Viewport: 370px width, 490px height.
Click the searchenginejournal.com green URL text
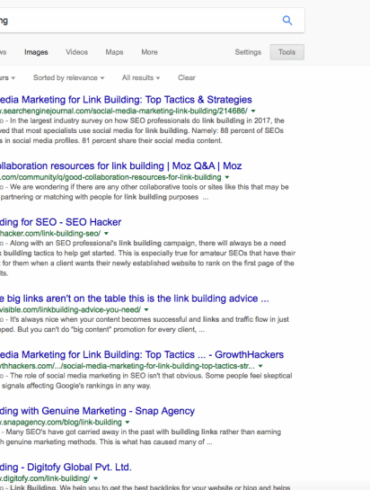coord(124,111)
